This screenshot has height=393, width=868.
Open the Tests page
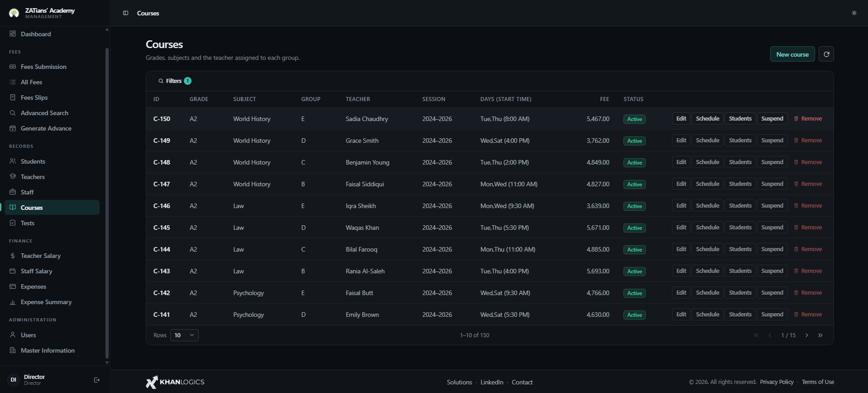pyautogui.click(x=52, y=223)
